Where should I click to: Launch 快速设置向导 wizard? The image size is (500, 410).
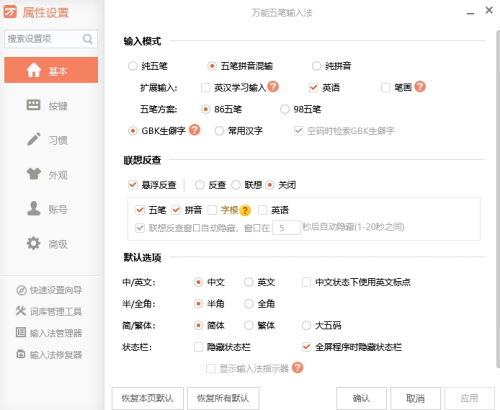pyautogui.click(x=49, y=290)
